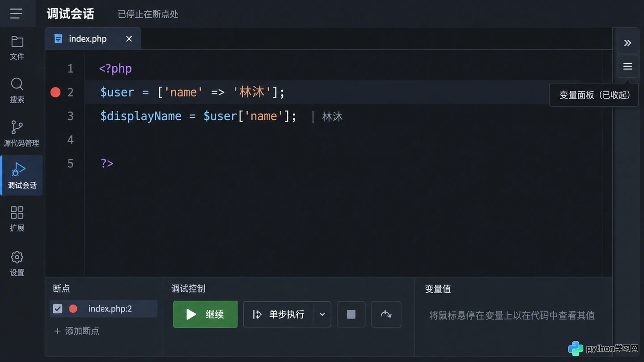Click the 单步执行 button
This screenshot has height=362, width=644.
tap(278, 314)
